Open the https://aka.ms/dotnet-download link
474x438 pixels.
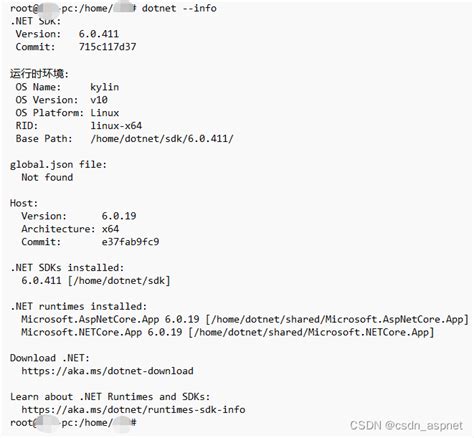[107, 371]
